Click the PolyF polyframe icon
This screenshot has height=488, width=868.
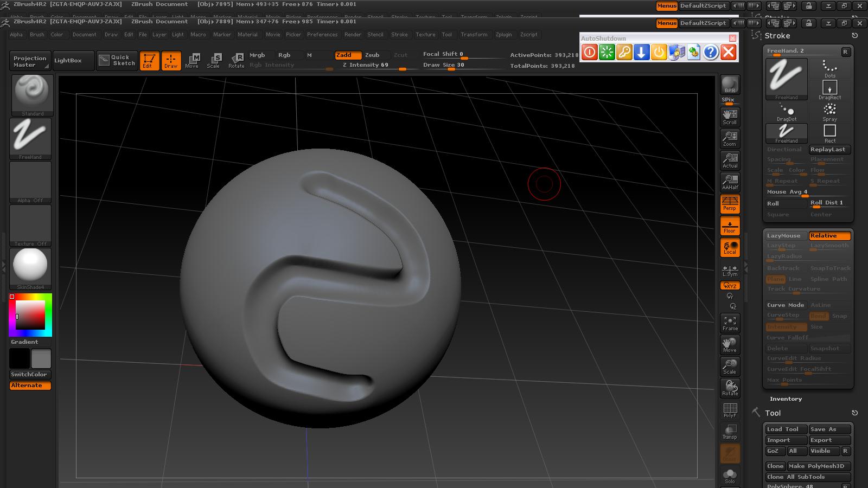click(x=730, y=409)
